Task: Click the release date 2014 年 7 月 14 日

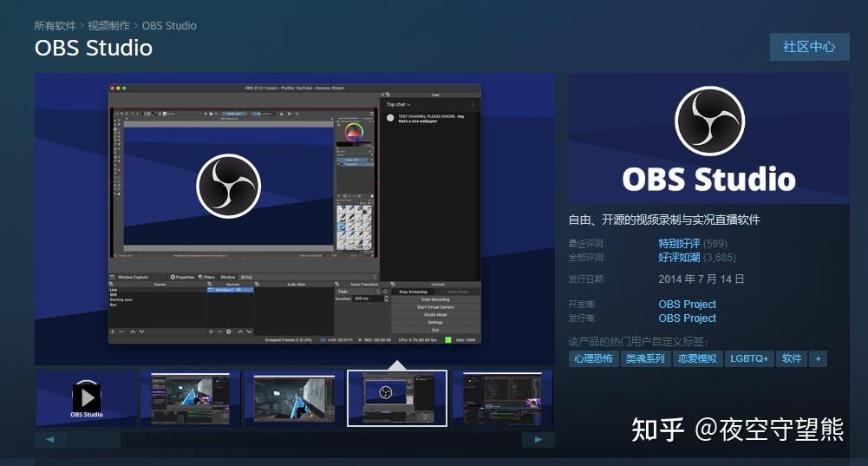Action: [701, 279]
